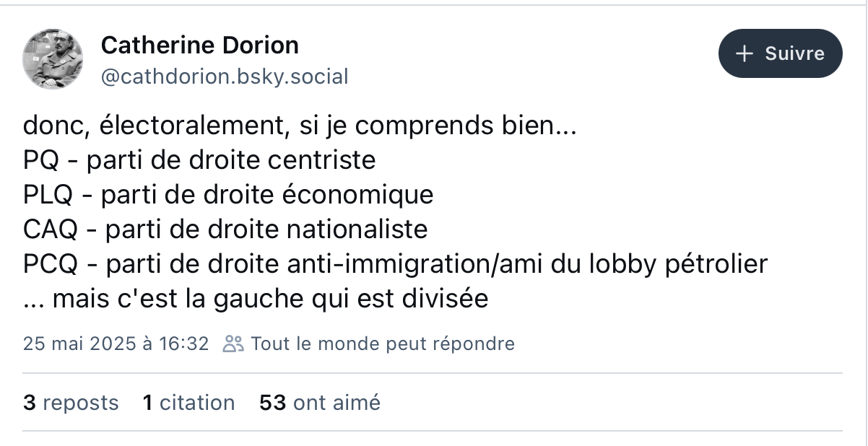Click the number 3 in reposts count
Image resolution: width=868 pixels, height=446 pixels.
[x=30, y=403]
